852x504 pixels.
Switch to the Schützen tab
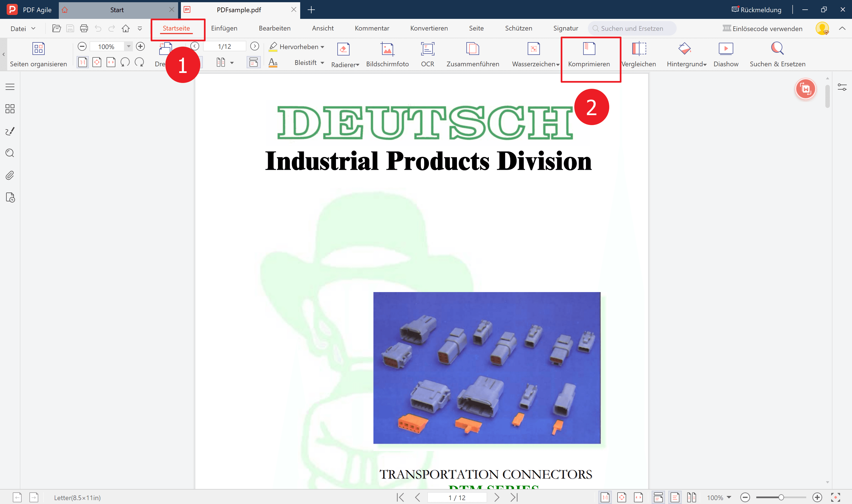pos(518,29)
